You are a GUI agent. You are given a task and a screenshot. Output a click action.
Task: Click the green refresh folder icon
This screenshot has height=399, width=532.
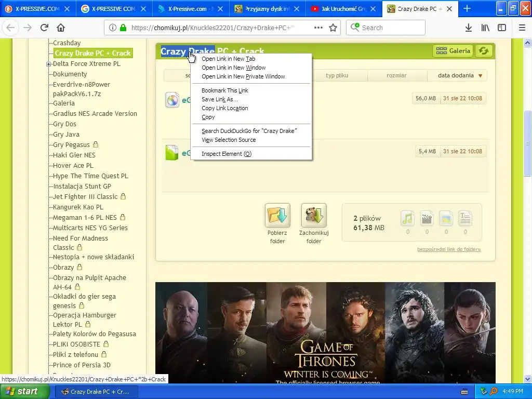coord(484,51)
